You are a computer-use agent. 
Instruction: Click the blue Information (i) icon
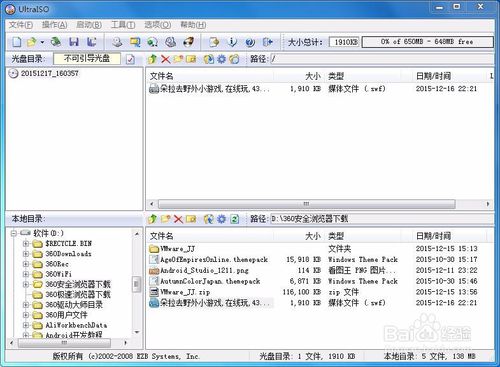click(x=232, y=42)
